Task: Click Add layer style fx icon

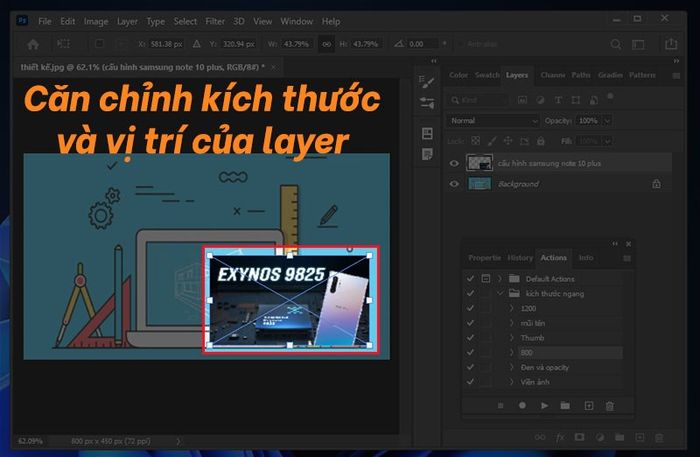Action: tap(560, 437)
